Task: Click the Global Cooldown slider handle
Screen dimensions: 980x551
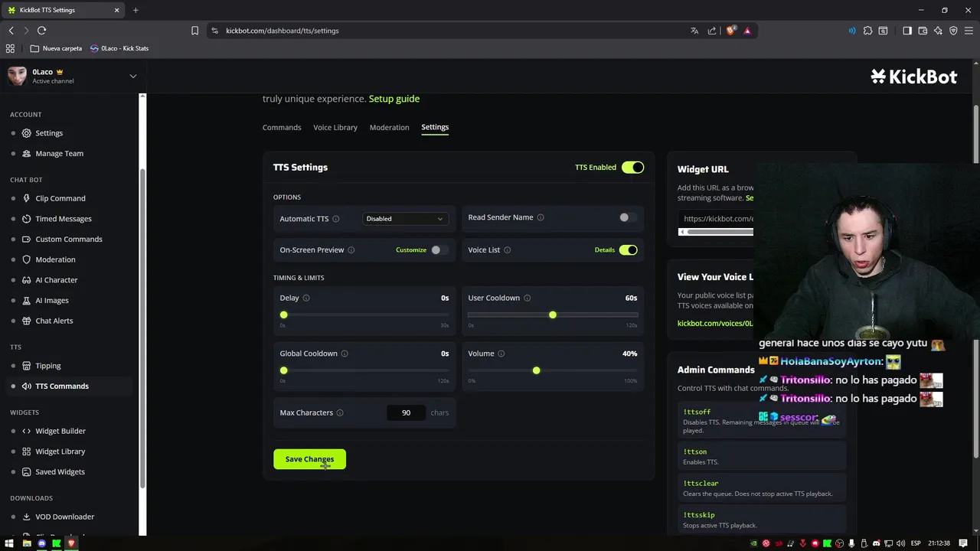Action: coord(284,370)
